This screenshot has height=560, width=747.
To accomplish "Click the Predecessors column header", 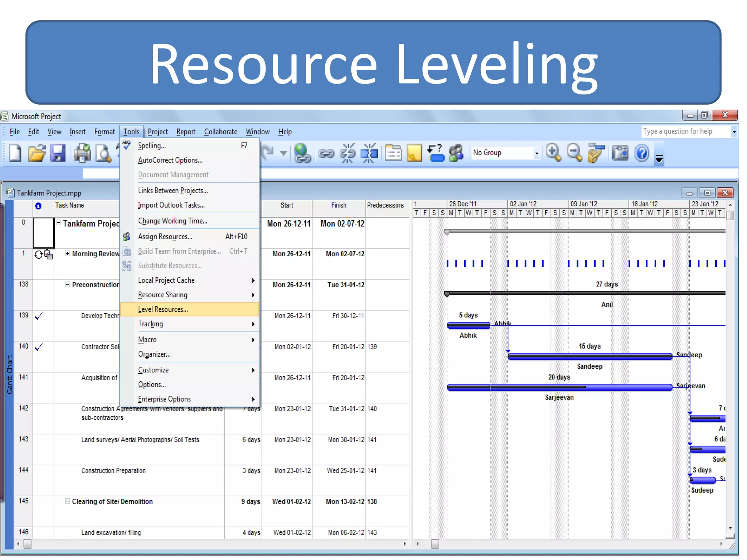I will [x=386, y=205].
